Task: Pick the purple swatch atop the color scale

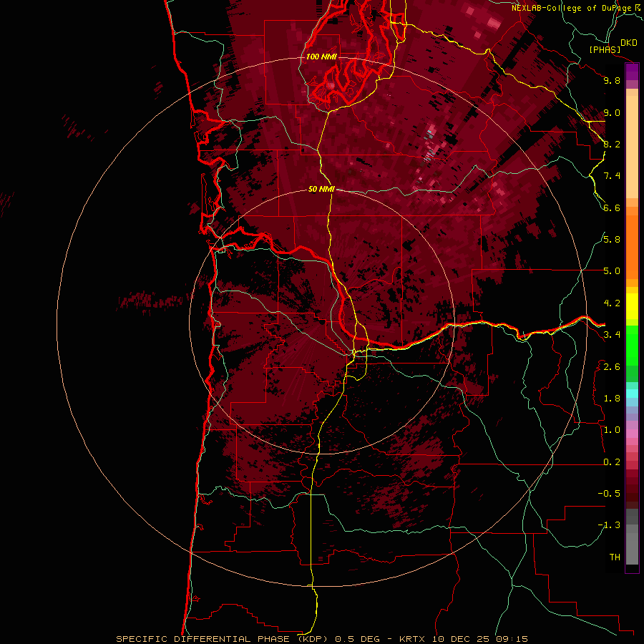Action: 632,72
